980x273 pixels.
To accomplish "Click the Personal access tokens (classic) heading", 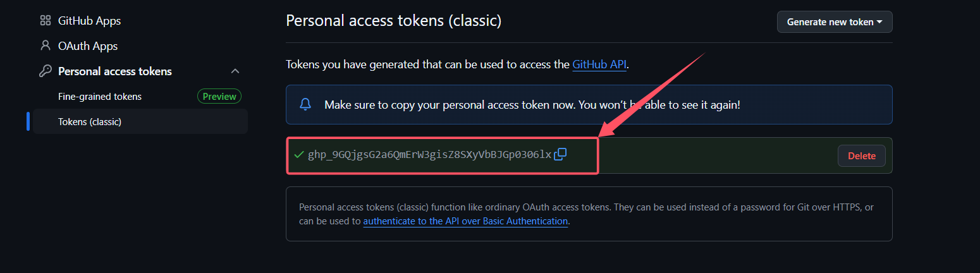I will [x=393, y=21].
